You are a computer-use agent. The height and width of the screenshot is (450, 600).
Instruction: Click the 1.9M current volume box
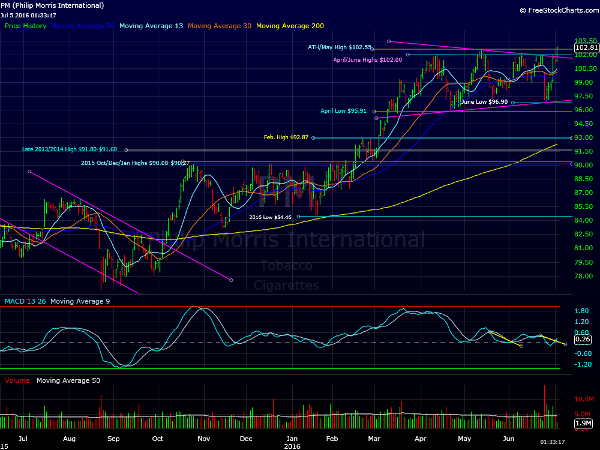(583, 423)
